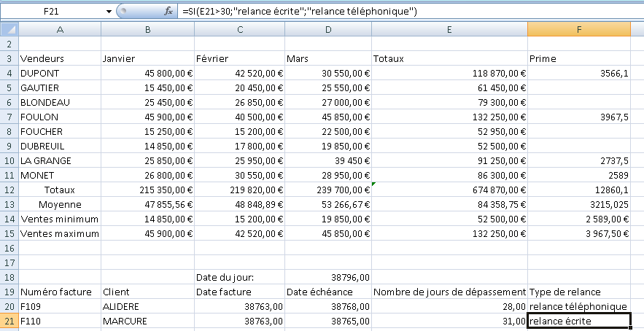Select the relance téléphonique cell
644x331 pixels.
(x=578, y=306)
